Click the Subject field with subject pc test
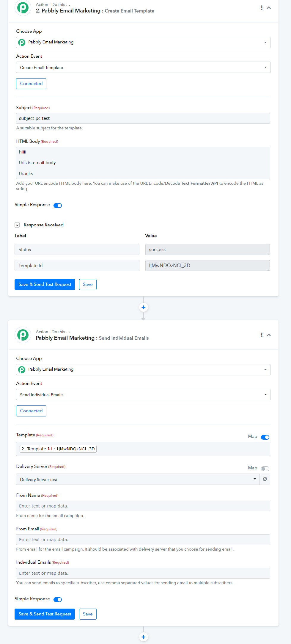The width and height of the screenshot is (291, 644). (x=143, y=118)
